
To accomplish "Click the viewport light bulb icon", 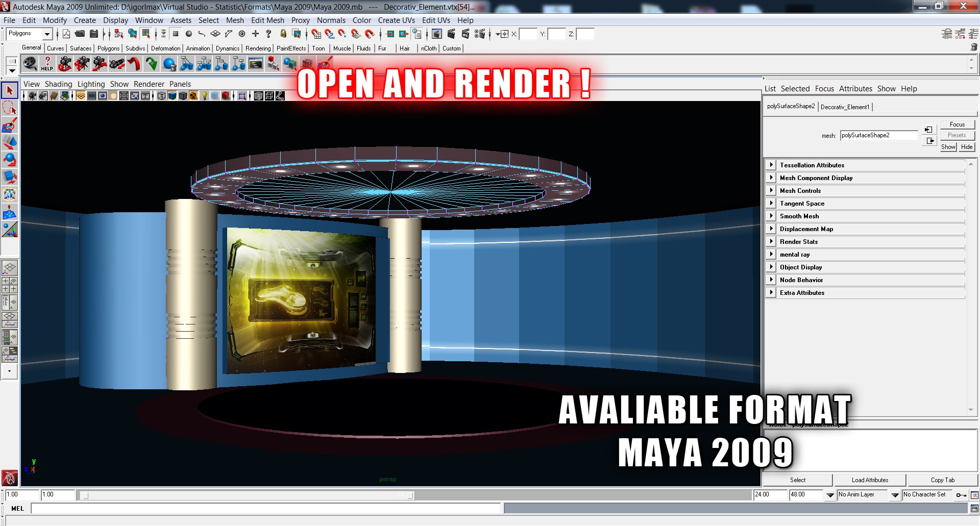I will (205, 96).
